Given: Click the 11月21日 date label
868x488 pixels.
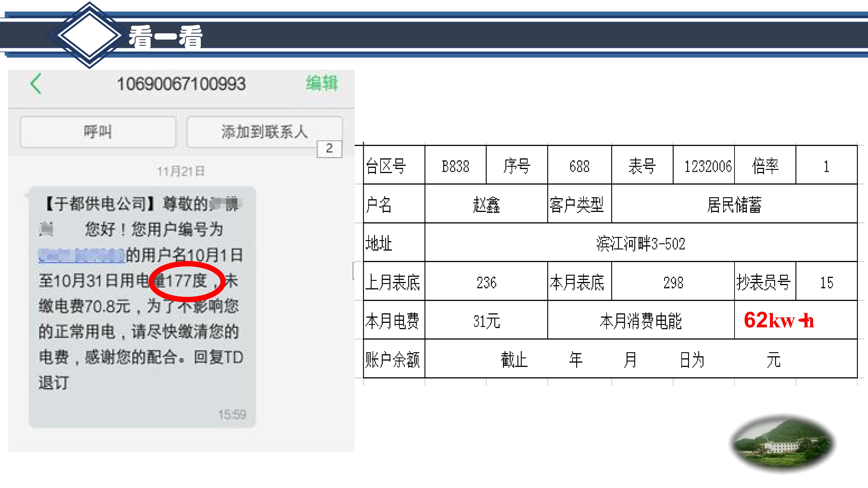Looking at the screenshot, I should tap(181, 171).
